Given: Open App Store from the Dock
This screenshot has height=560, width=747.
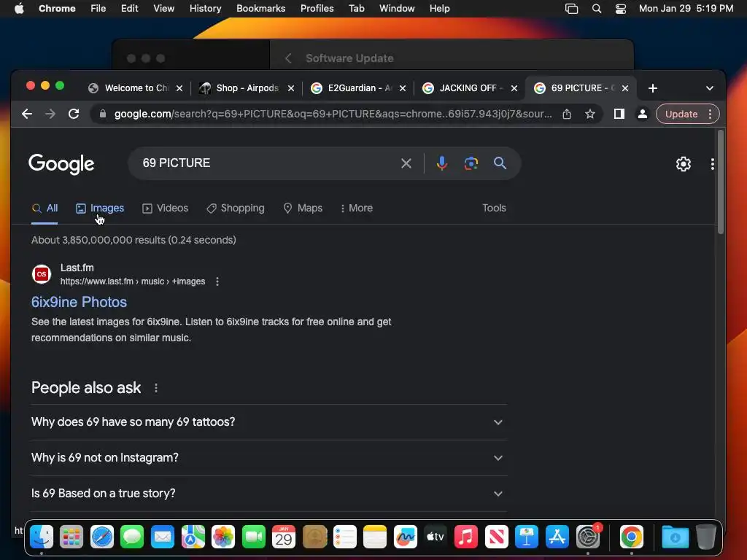Looking at the screenshot, I should (557, 537).
